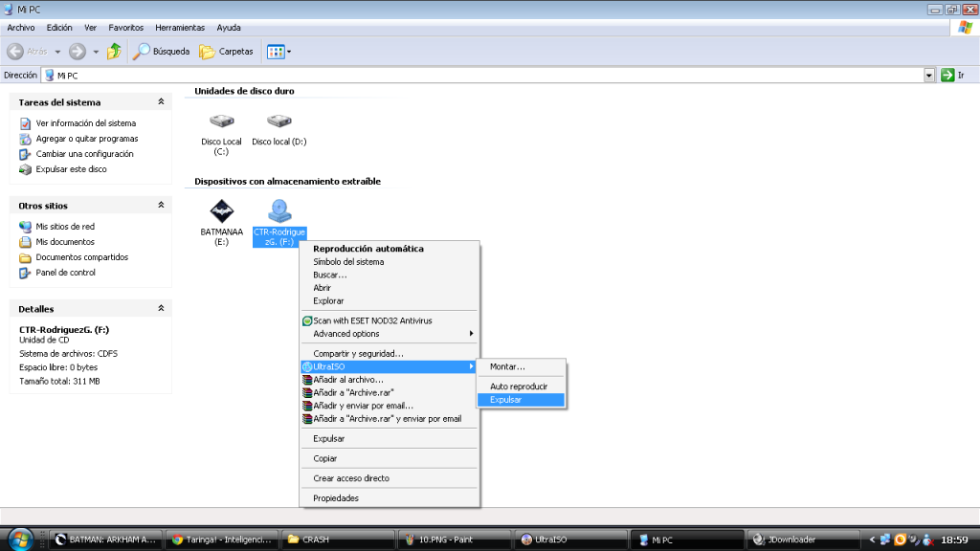Click Mis documentos icon
Screen dimensions: 980x551
click(x=25, y=242)
